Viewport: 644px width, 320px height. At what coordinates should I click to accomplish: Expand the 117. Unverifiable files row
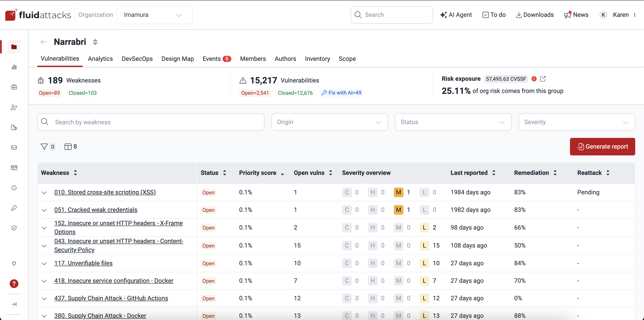[44, 263]
